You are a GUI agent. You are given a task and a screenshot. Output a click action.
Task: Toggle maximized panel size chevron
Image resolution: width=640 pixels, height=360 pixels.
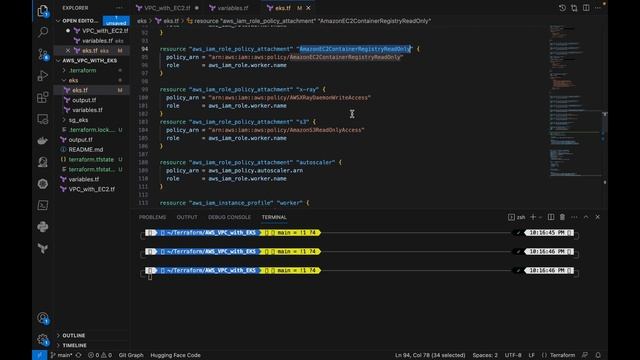click(x=586, y=217)
